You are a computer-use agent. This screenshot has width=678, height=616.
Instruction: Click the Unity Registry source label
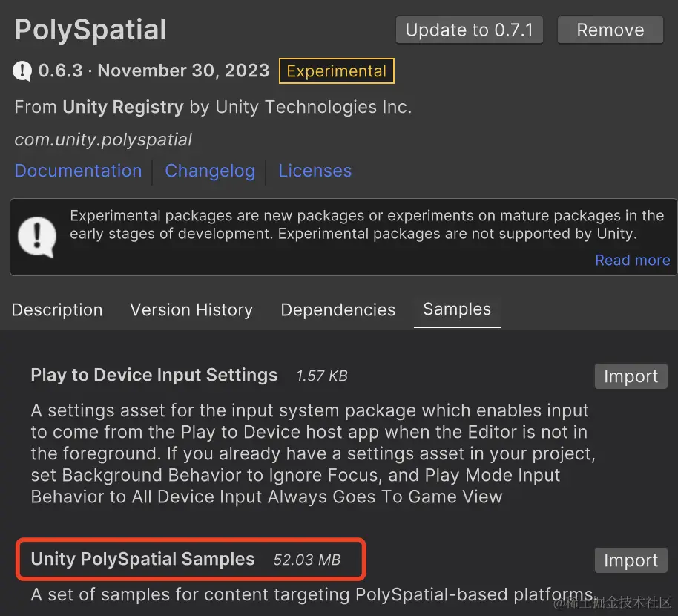122,107
